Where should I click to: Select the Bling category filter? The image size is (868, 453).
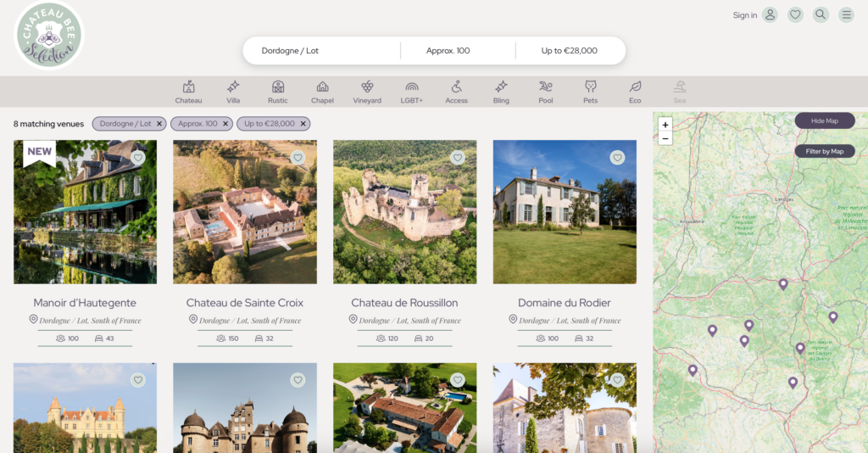pos(501,92)
